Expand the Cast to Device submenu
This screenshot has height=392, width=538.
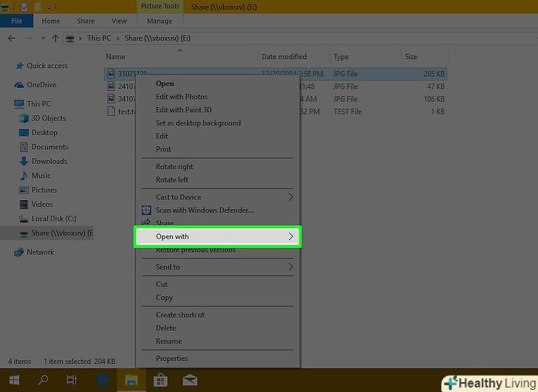point(290,197)
